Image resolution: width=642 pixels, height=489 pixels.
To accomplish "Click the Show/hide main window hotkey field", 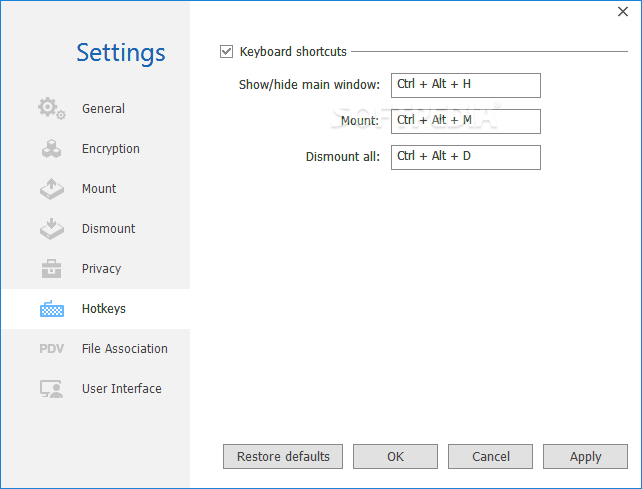I will coord(465,85).
